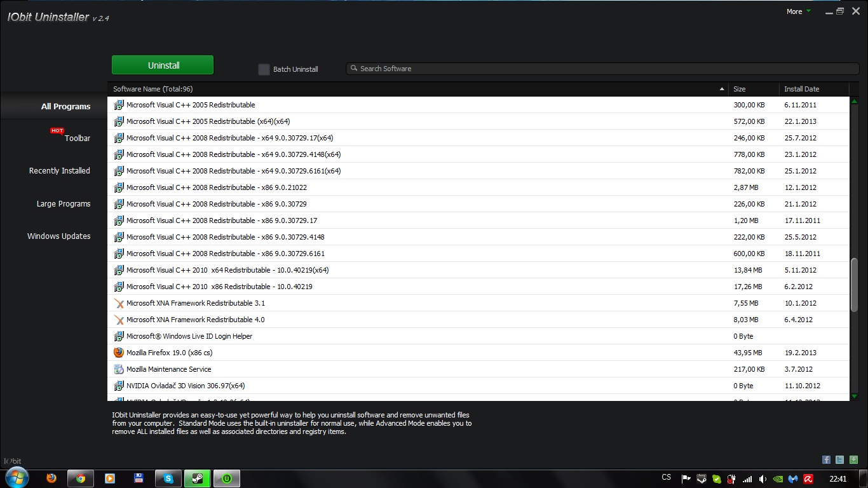Viewport: 868px width, 488px height.
Task: Switch to Steam in the taskbar
Action: coord(198,478)
